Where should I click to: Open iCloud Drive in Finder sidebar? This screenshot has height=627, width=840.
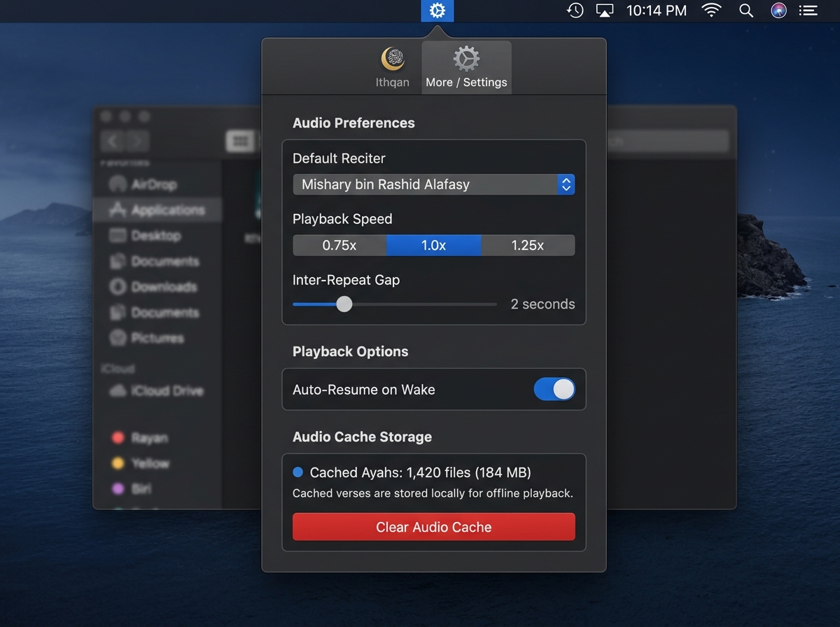click(x=157, y=390)
